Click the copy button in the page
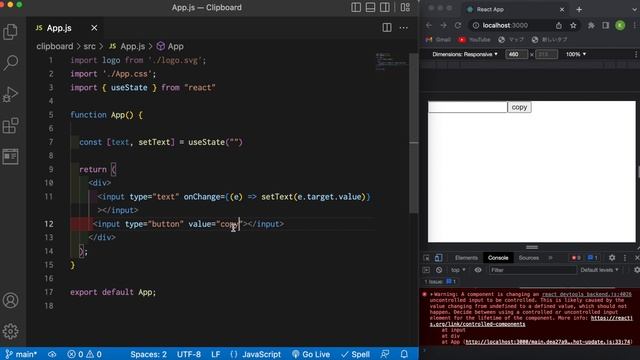The height and width of the screenshot is (360, 640). click(x=519, y=107)
